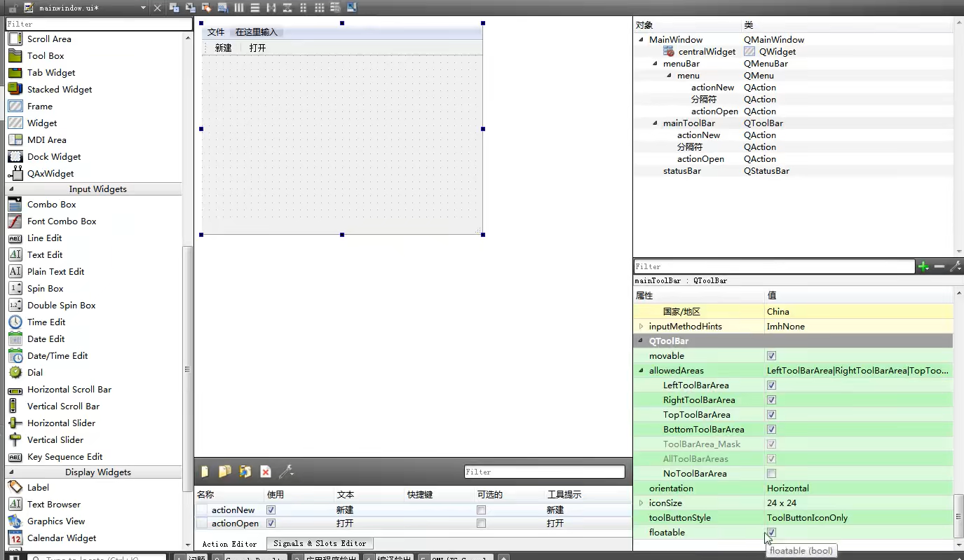Switch to Signals & Slots Editor tab
Viewport: 964px width, 560px height.
point(320,543)
